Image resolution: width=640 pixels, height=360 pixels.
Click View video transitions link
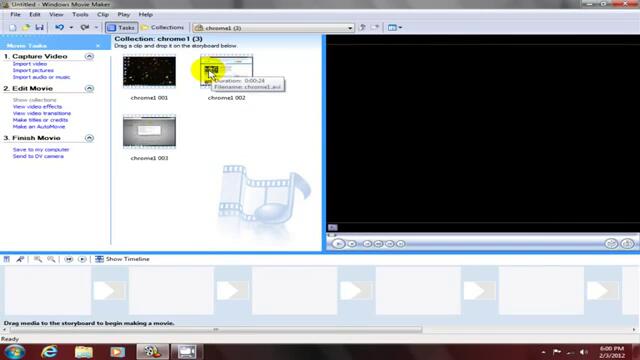tap(42, 113)
